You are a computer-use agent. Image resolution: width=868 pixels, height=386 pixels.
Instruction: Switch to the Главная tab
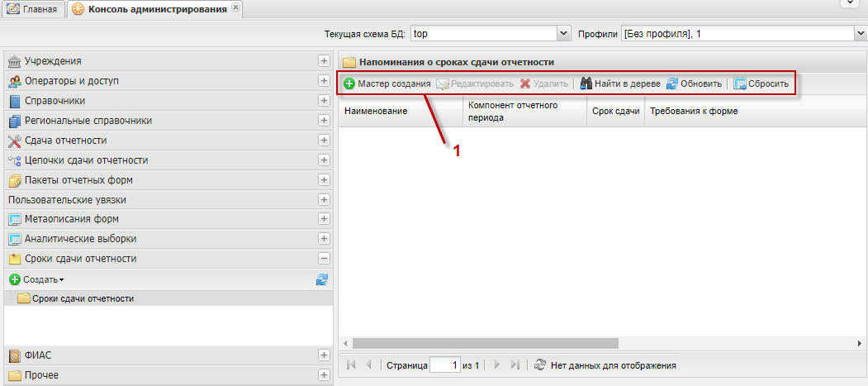coord(33,9)
